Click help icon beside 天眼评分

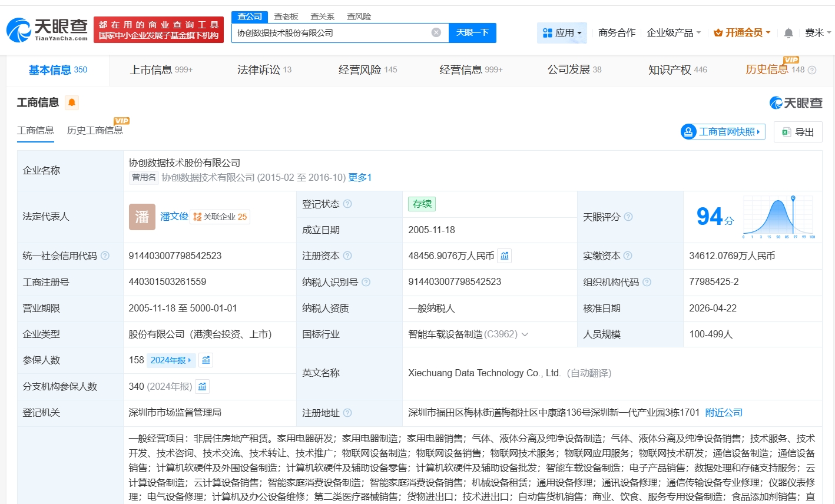628,217
